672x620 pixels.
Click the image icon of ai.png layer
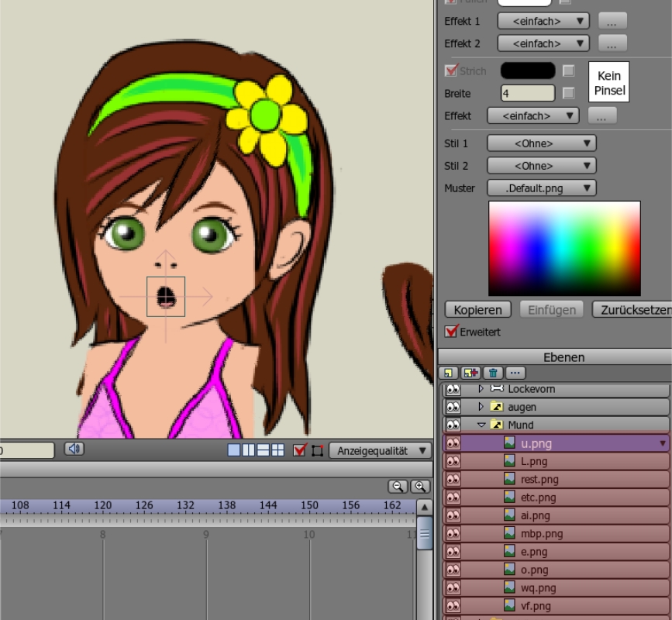click(509, 515)
